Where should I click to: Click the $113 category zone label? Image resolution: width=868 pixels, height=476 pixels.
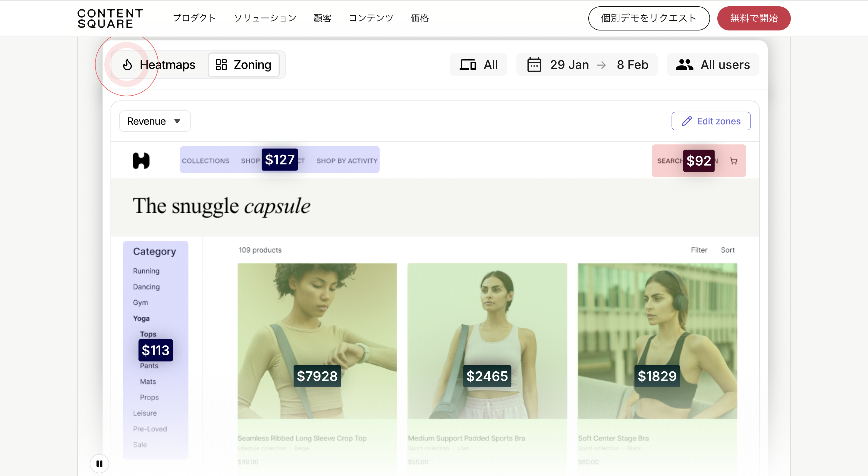[155, 351]
